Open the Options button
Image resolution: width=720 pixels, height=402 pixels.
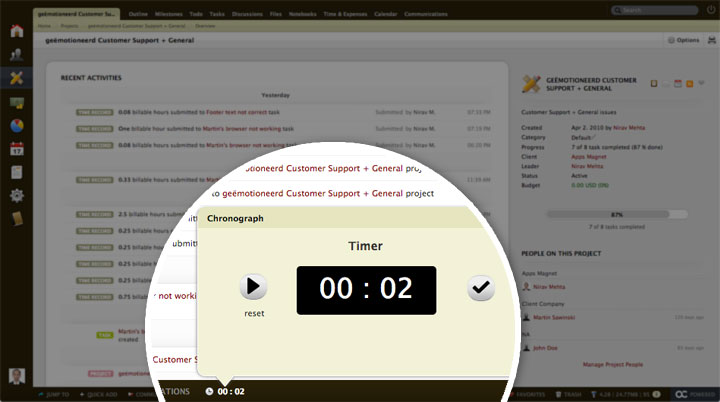point(683,40)
